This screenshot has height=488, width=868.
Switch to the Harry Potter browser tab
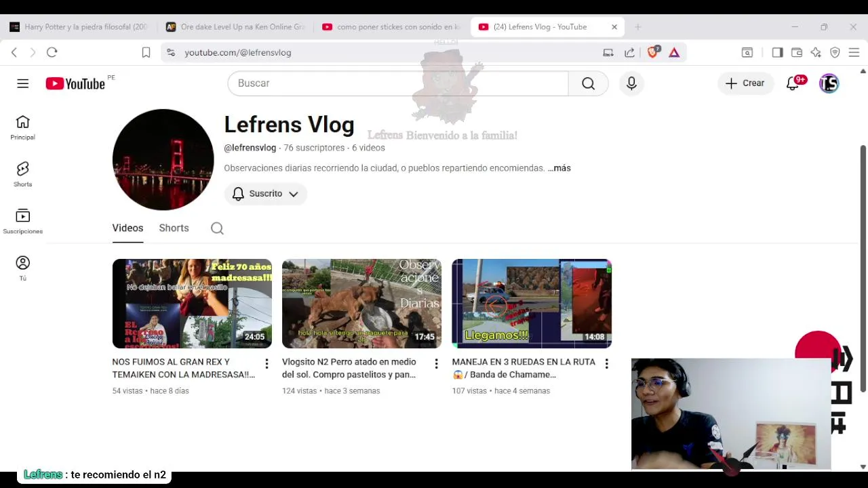(x=79, y=27)
